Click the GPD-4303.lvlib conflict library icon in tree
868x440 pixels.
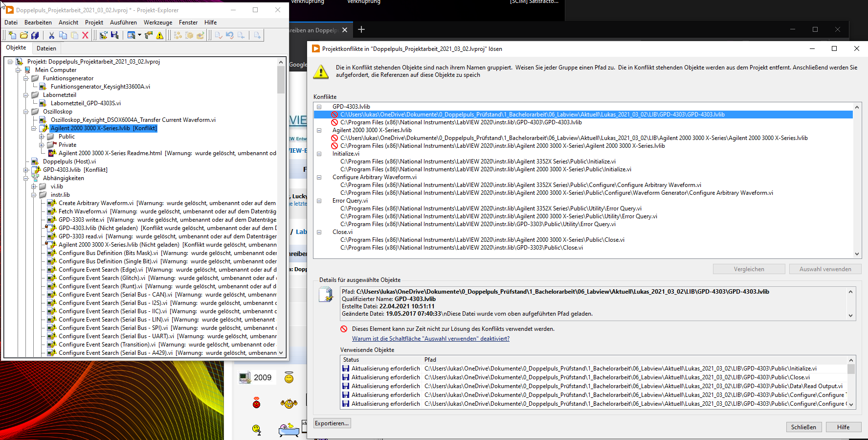click(35, 170)
